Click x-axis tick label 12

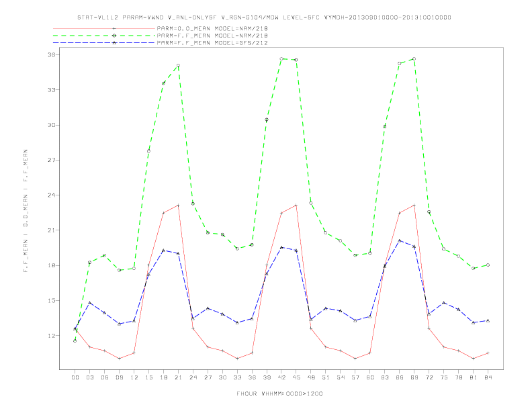[x=134, y=377]
